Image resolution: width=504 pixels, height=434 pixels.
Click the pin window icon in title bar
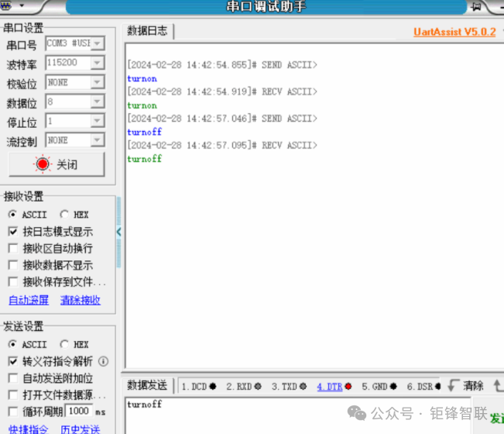point(476,6)
